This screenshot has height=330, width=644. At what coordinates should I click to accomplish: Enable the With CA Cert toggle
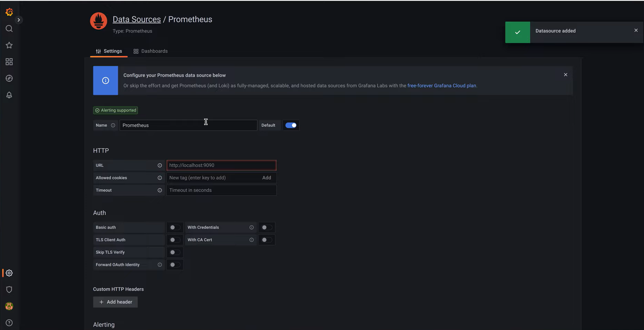pos(266,240)
